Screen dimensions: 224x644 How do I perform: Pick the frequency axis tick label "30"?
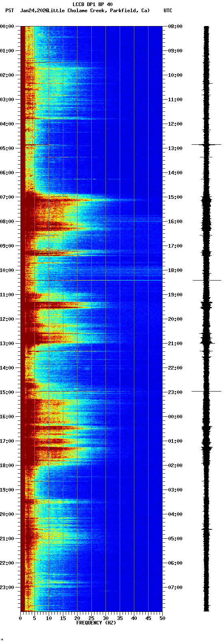click(106, 618)
